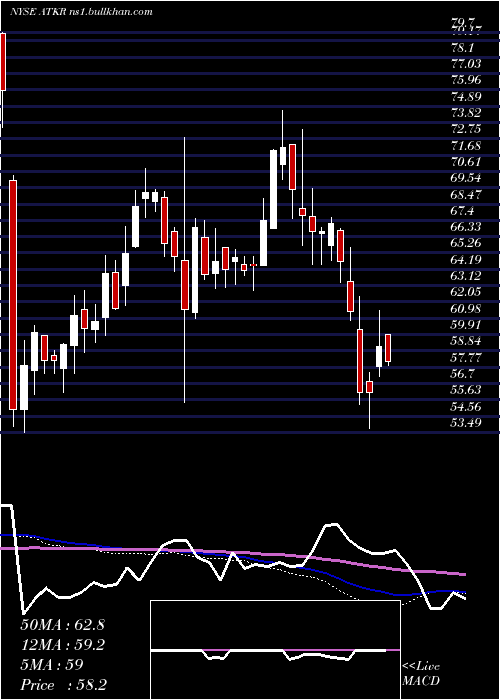Click the 67.4 price axis label
This screenshot has width=500, height=700.
coord(464,211)
